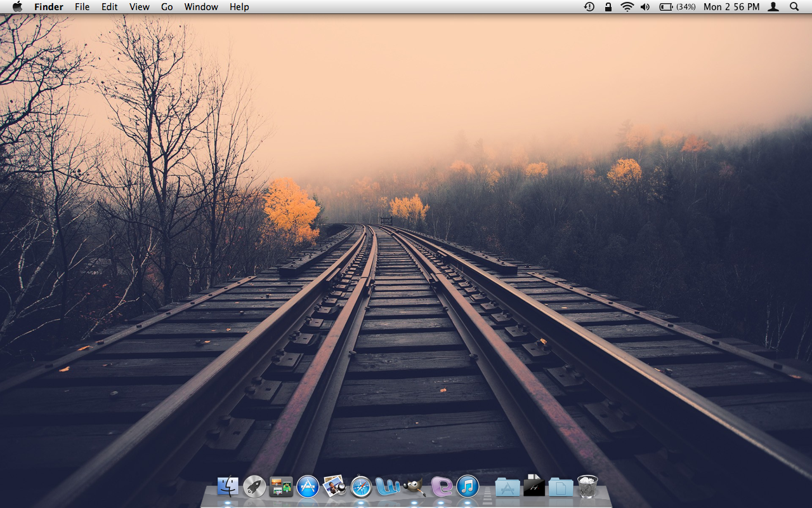812x508 pixels.
Task: Open the user account menu icon
Action: coord(773,7)
